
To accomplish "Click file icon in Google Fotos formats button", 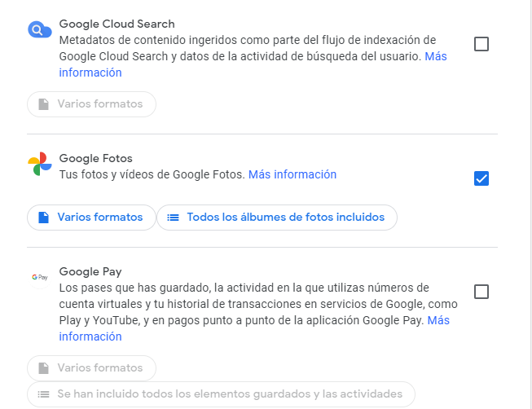I will (44, 218).
